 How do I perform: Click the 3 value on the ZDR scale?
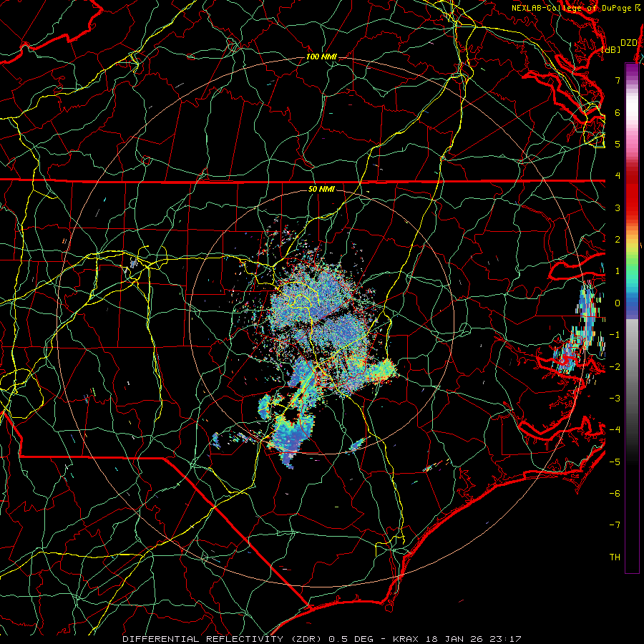618,208
